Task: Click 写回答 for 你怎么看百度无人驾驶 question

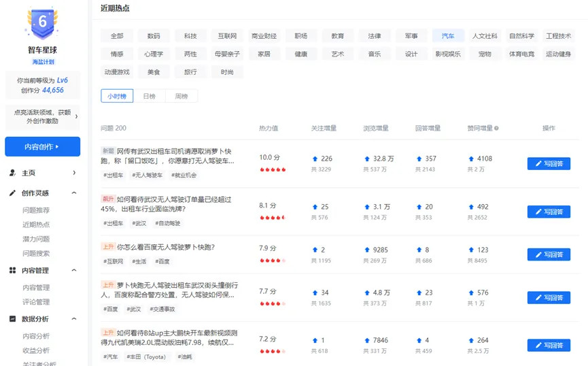Action: (x=549, y=254)
